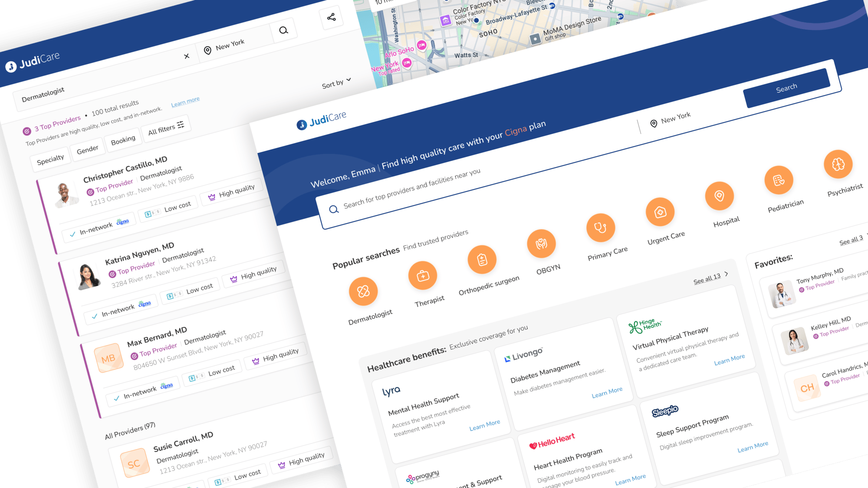Open Christopher Castillo, MD provider name
This screenshot has width=868, height=488.
point(125,170)
